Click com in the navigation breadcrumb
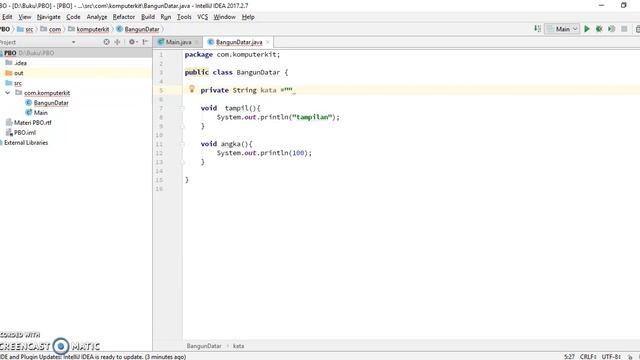The image size is (640, 360). pos(51,29)
